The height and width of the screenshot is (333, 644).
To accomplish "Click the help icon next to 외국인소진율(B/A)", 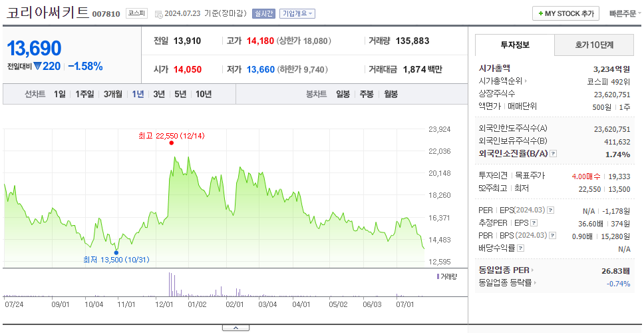I will (x=554, y=154).
